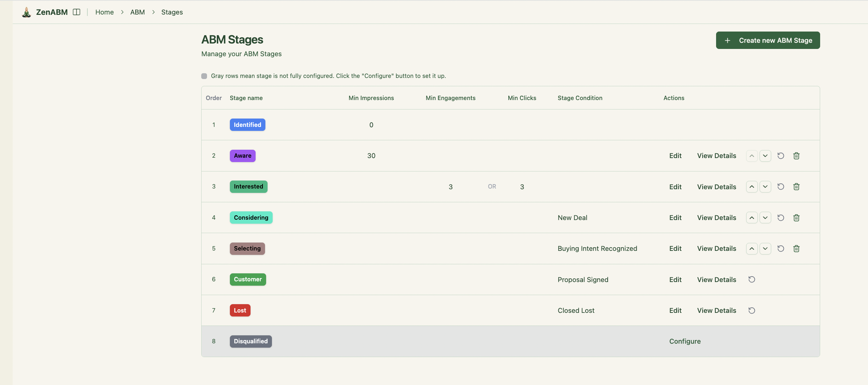Reset the Customer stage settings
The image size is (868, 385).
click(x=752, y=280)
